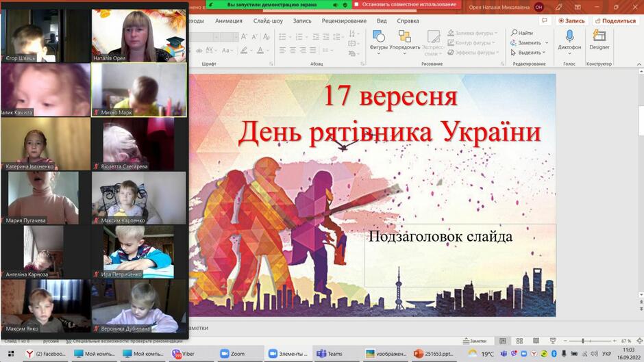
Task: Start slideshow from status bar icon
Action: coord(553,341)
